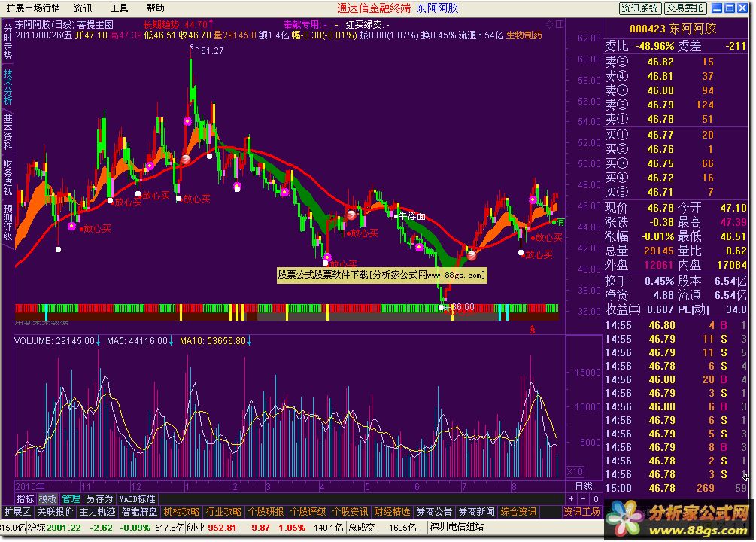Open the 财务透视 side tab
This screenshot has height=542, width=756.
(8, 177)
